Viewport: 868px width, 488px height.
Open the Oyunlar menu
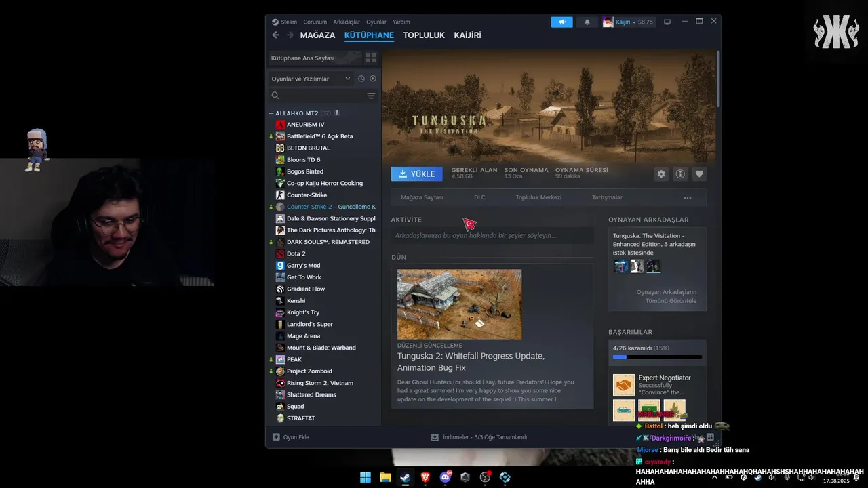tap(376, 22)
